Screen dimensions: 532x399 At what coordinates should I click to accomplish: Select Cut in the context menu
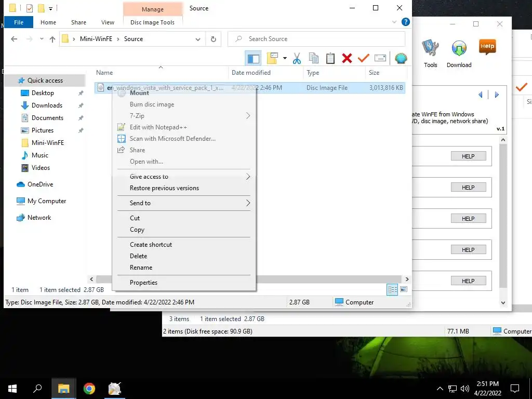click(x=183, y=218)
